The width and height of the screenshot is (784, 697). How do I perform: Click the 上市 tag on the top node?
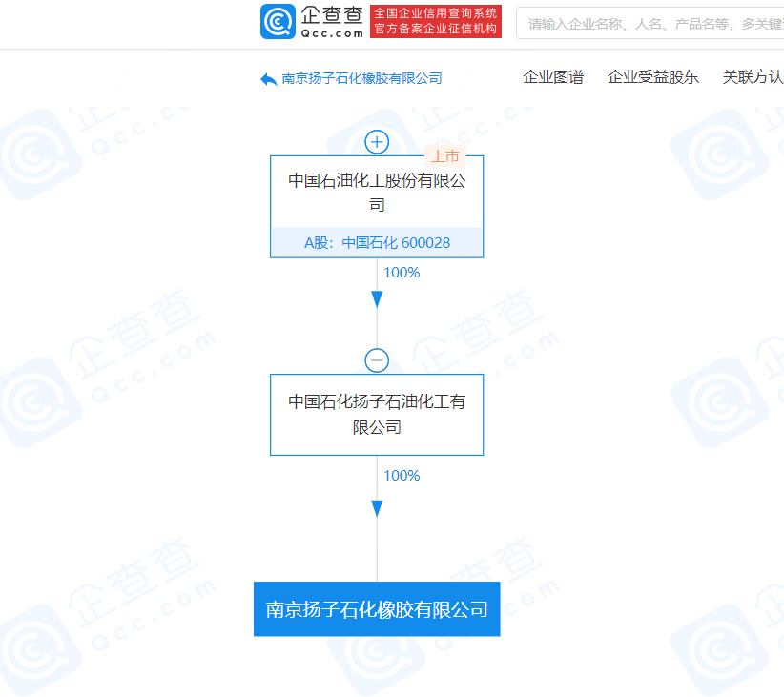coord(445,156)
